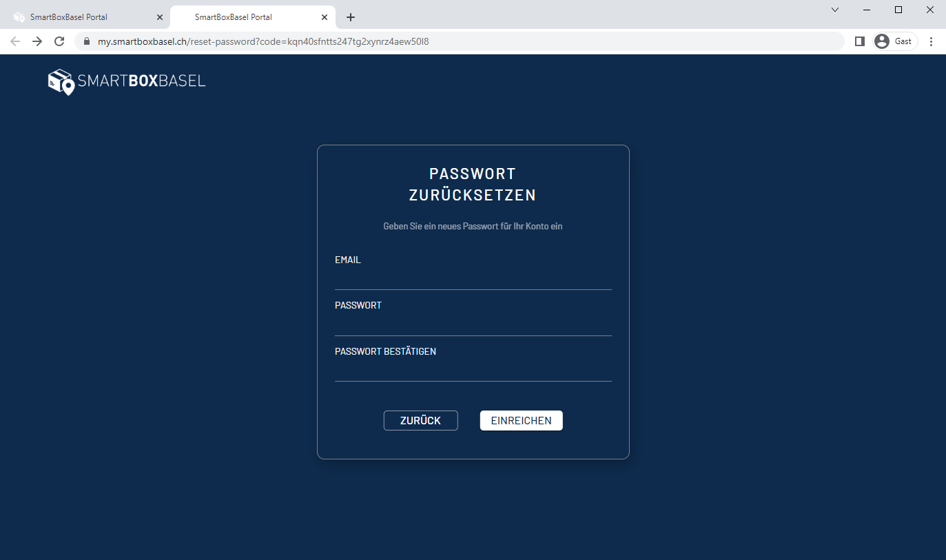Open the Chrome three-dot menu

932,41
